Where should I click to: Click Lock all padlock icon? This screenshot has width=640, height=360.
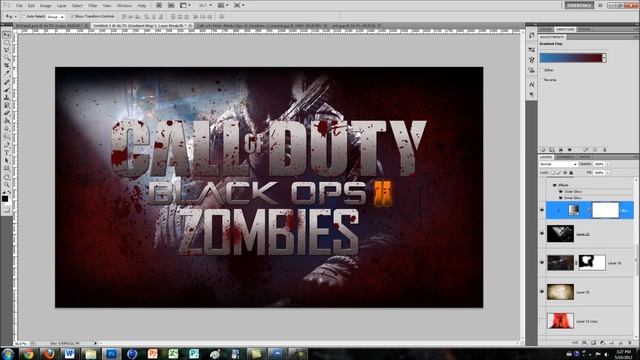click(x=571, y=173)
